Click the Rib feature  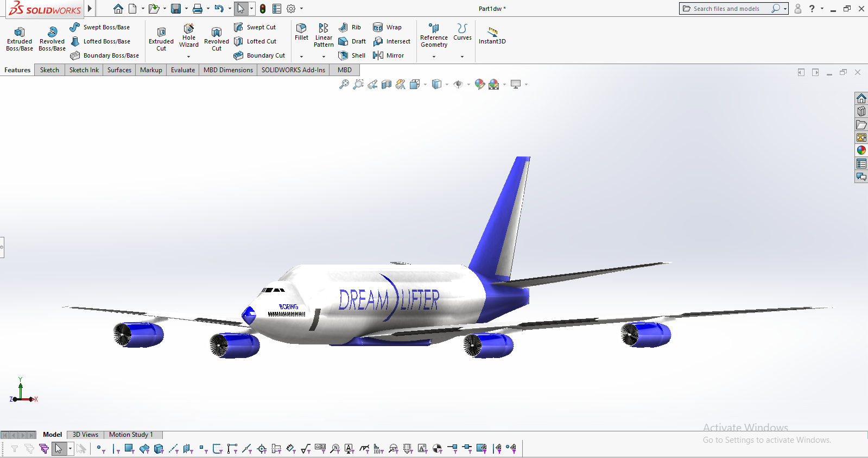(x=350, y=27)
